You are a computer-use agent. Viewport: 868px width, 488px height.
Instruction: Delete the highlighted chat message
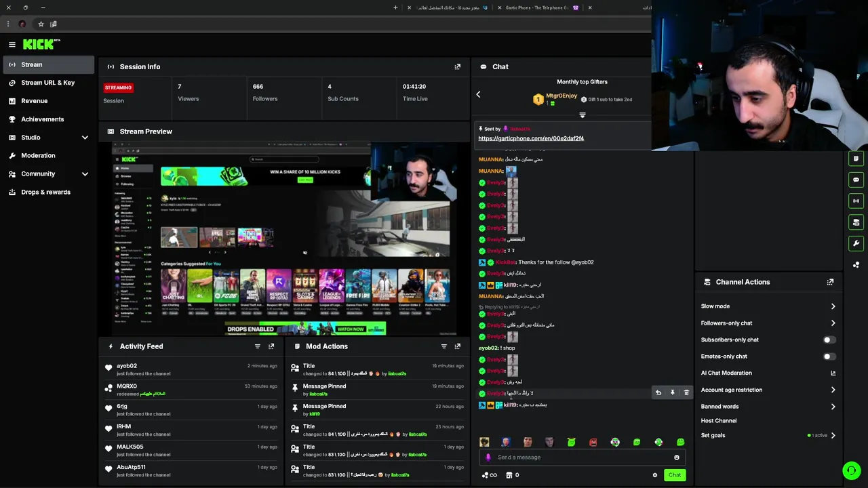[x=686, y=392]
